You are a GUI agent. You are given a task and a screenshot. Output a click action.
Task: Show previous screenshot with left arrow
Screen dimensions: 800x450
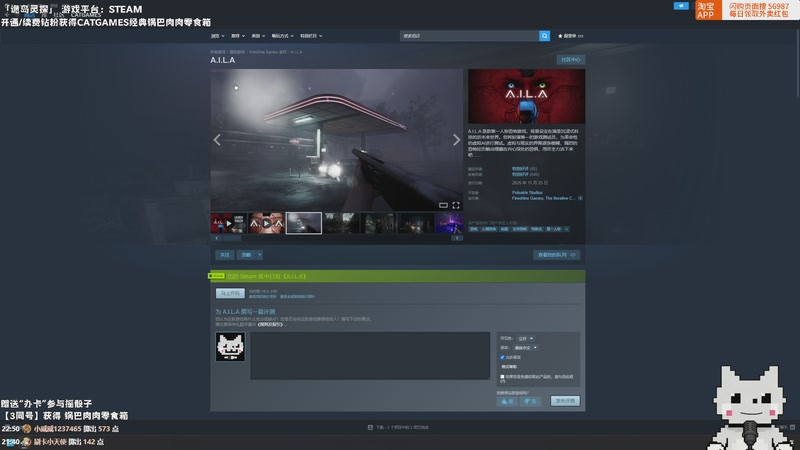[217, 140]
